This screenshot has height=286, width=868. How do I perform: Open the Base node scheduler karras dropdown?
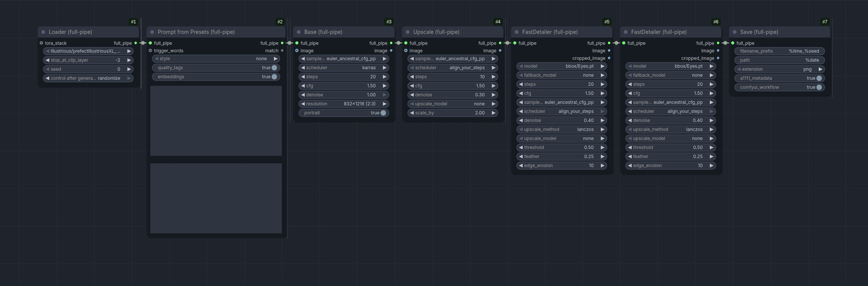click(x=344, y=68)
